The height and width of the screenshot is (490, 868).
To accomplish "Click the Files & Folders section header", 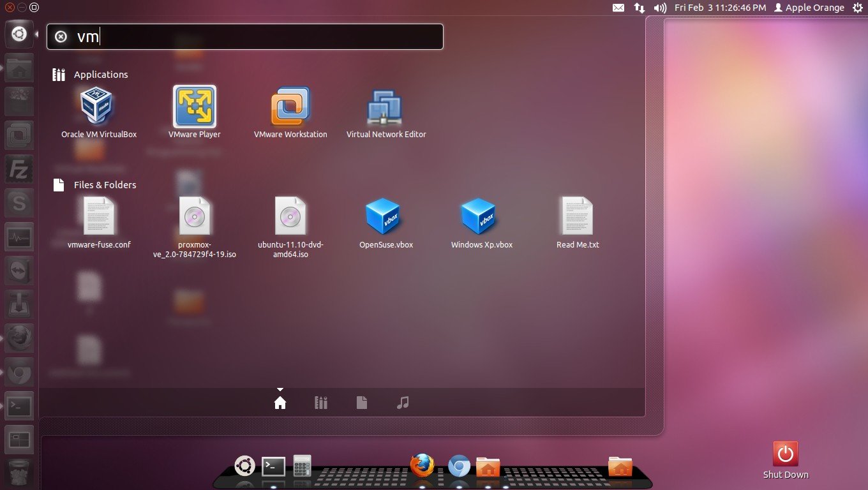I will point(105,185).
